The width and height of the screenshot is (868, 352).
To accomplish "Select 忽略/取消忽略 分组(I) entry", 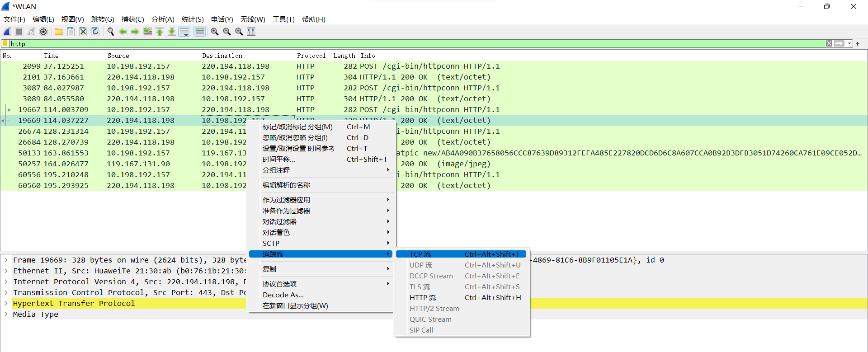I will 321,138.
